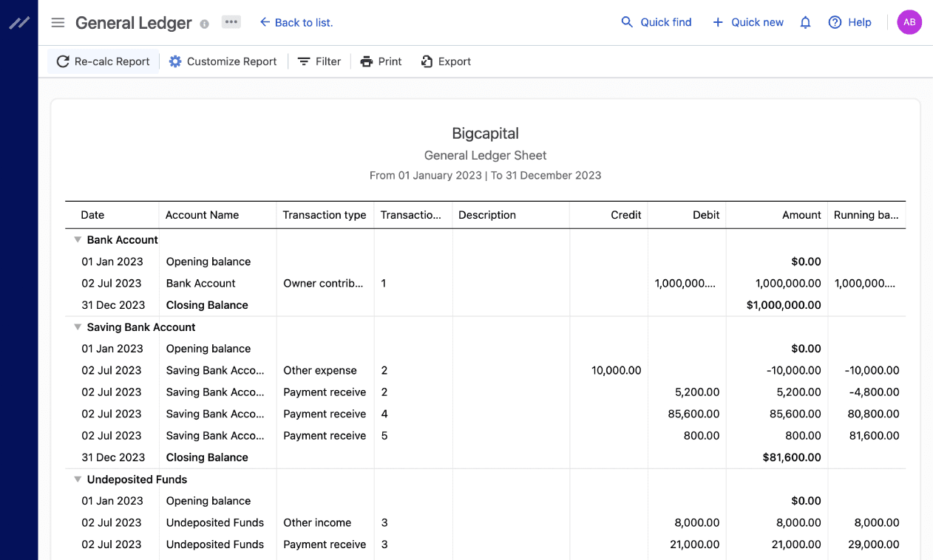
Task: Click Quick new button
Action: click(748, 22)
